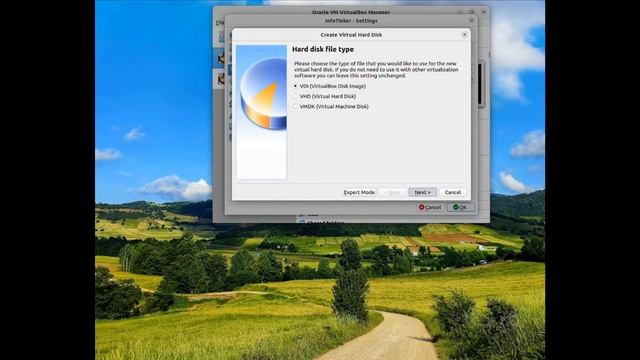Click OK in the InfoTinker Settings window
Image resolution: width=640 pixels, height=360 pixels.
click(460, 207)
